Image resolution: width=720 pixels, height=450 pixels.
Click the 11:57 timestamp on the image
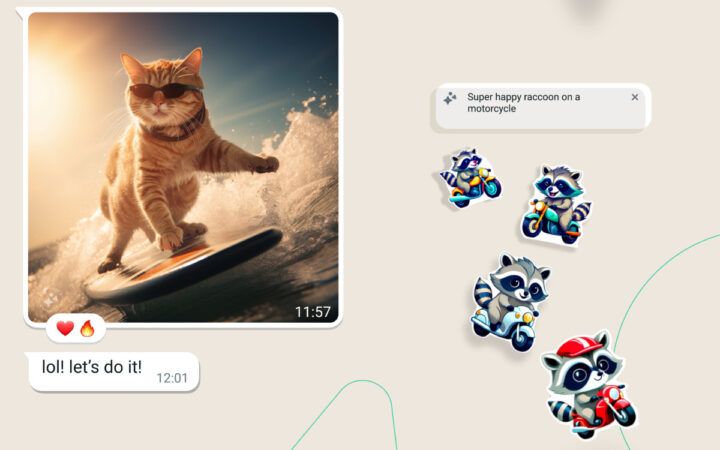(312, 312)
